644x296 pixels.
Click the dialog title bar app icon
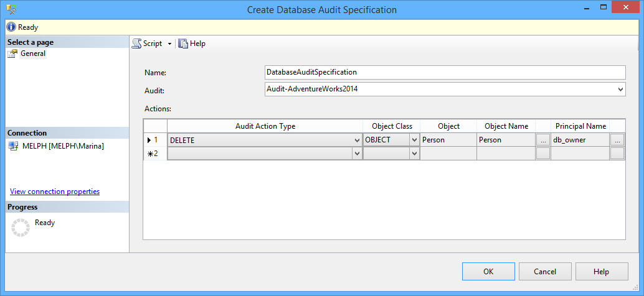pos(12,10)
